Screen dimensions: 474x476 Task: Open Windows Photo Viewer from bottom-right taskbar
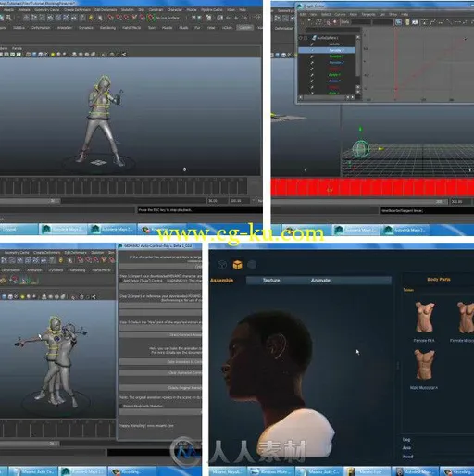coord(271,471)
